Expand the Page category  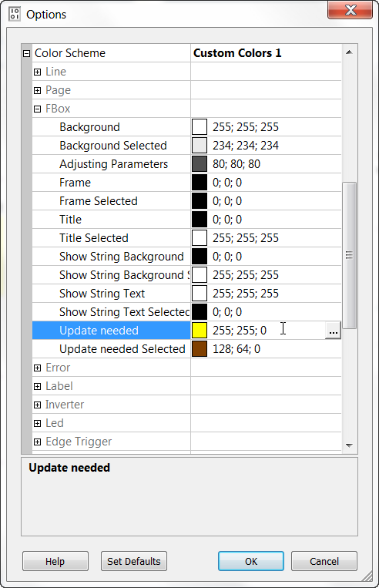(37, 90)
